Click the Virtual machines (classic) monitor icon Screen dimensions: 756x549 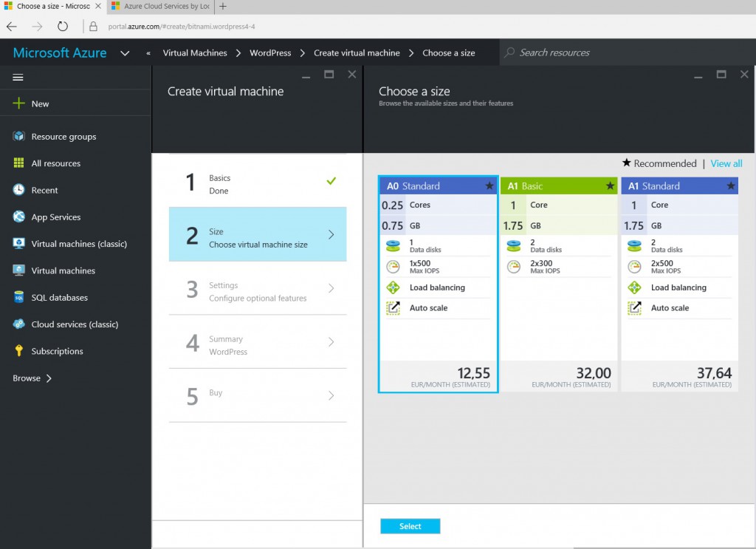(x=18, y=244)
